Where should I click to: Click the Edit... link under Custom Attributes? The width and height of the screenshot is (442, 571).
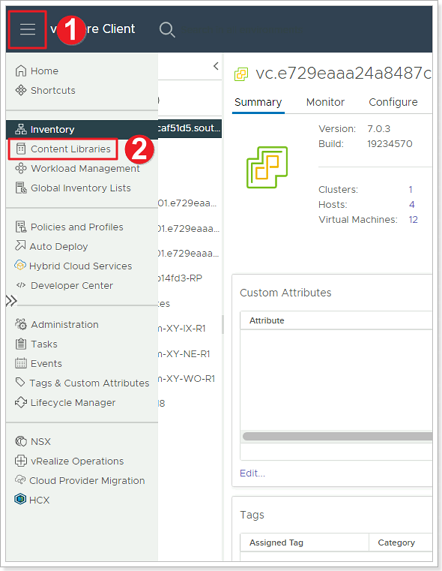pyautogui.click(x=252, y=473)
